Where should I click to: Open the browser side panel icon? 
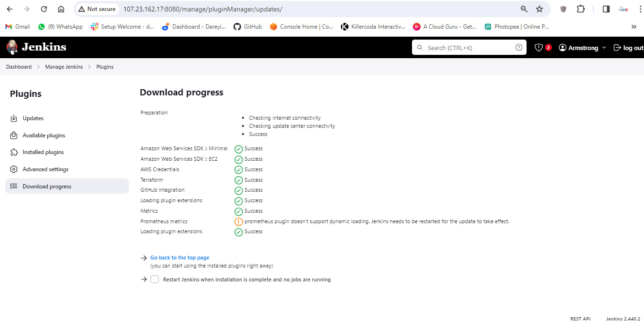tap(606, 9)
